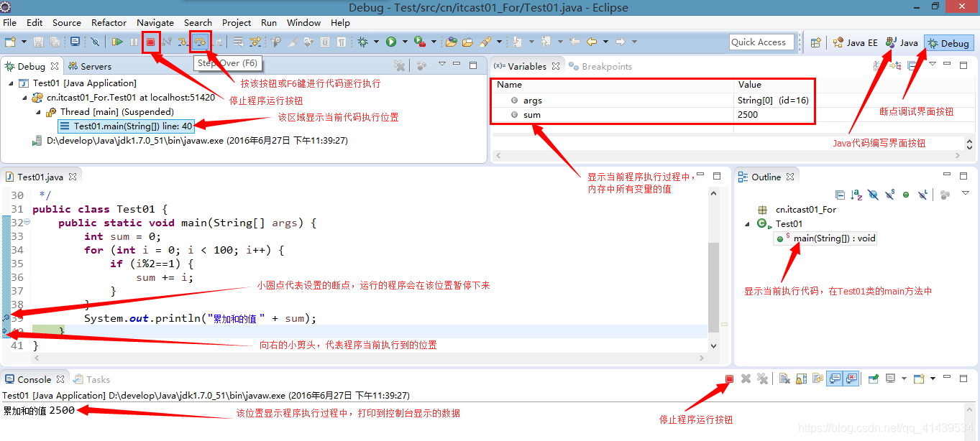This screenshot has height=441, width=980.
Task: Select main(String[]) : void in Outline
Action: 826,238
